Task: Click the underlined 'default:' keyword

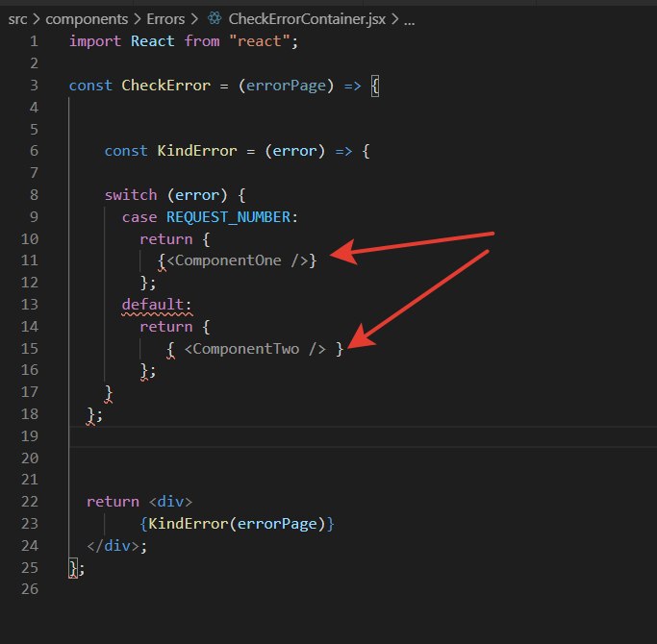Action: [157, 305]
